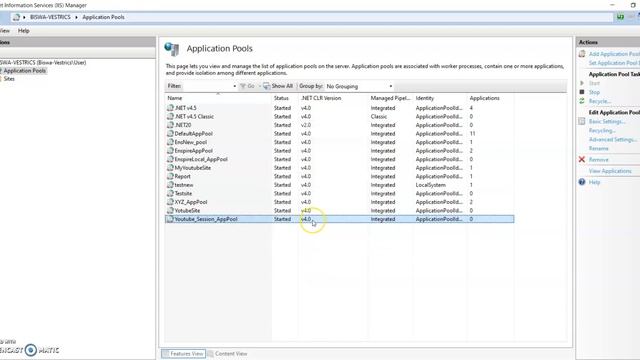Open the Group by No Grouping dropdown
This screenshot has height=360, width=640.
click(x=359, y=86)
